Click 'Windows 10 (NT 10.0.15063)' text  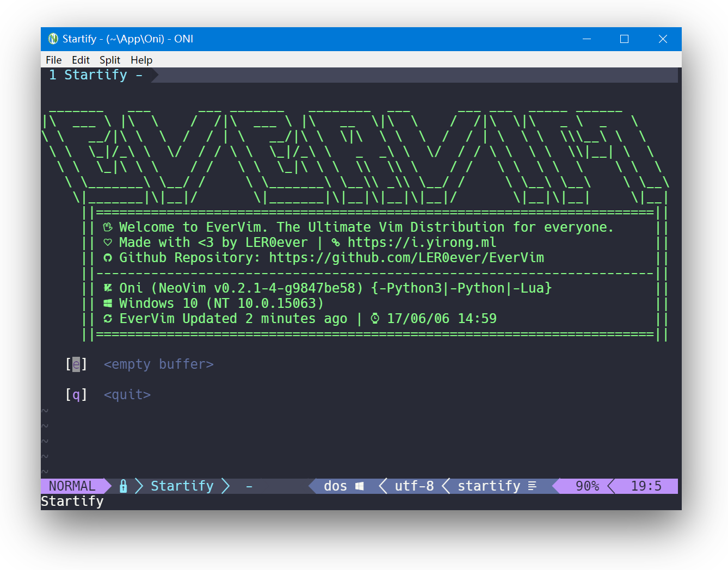221,303
